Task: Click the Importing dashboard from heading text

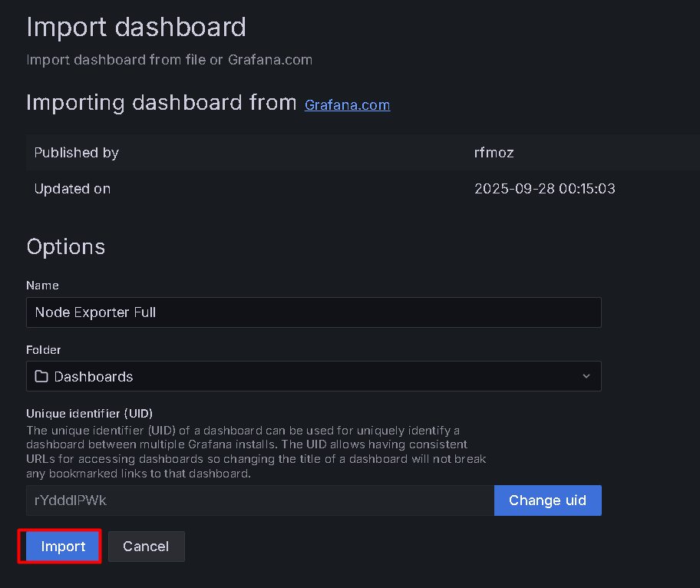Action: pos(161,103)
